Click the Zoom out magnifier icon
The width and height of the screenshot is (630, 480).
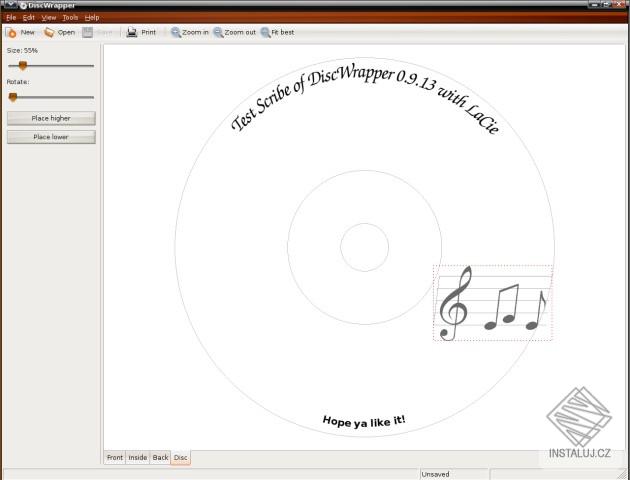pos(218,33)
